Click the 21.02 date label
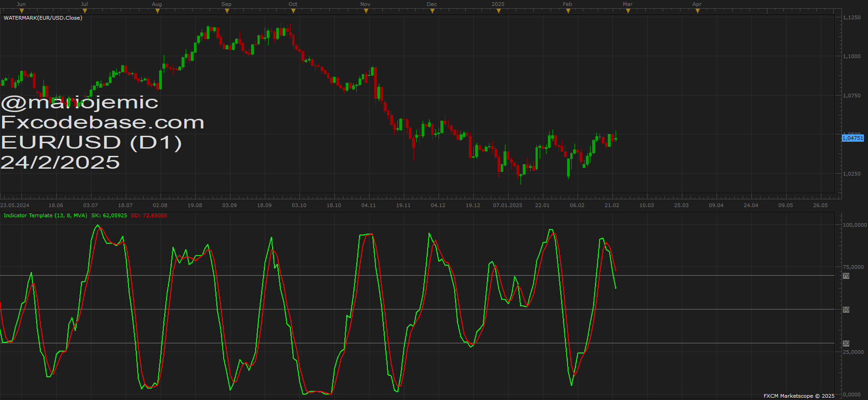 [x=612, y=205]
